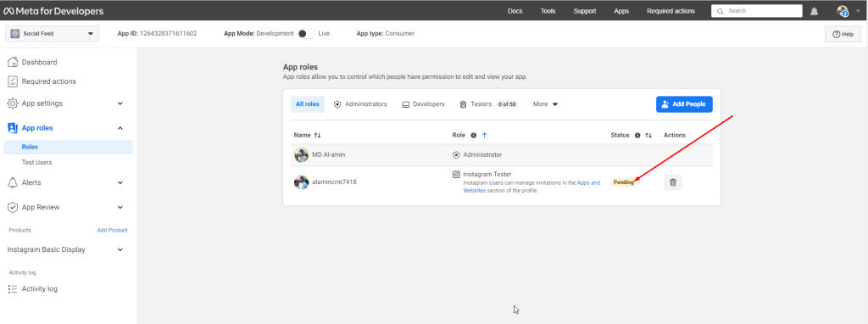Click the Status column info icon
Screen dimensions: 868x324
click(x=637, y=135)
